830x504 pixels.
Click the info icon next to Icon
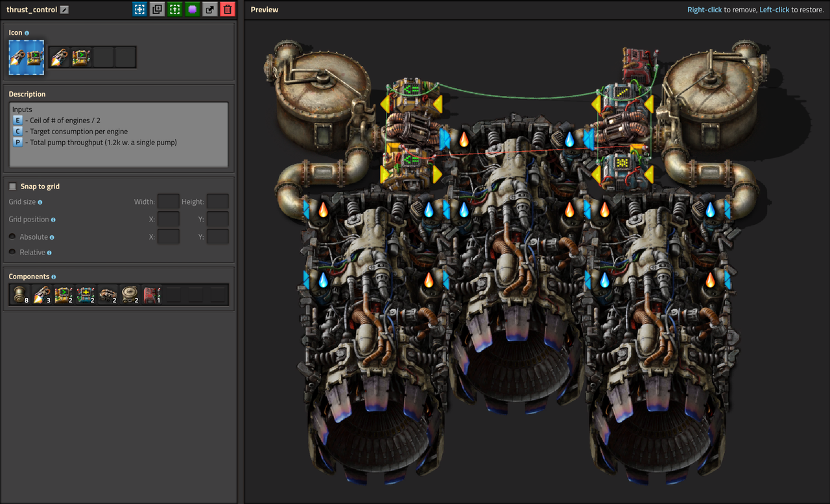click(x=27, y=33)
